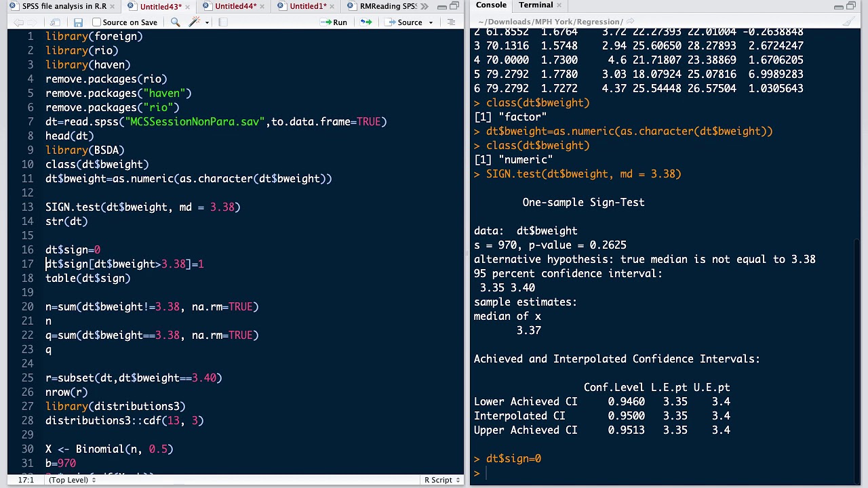Close the Untitled44 tab
This screenshot has width=868, height=488.
click(262, 7)
